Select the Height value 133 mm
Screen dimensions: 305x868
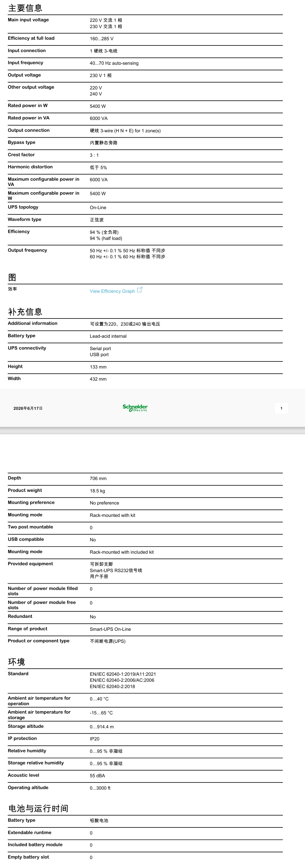point(98,367)
